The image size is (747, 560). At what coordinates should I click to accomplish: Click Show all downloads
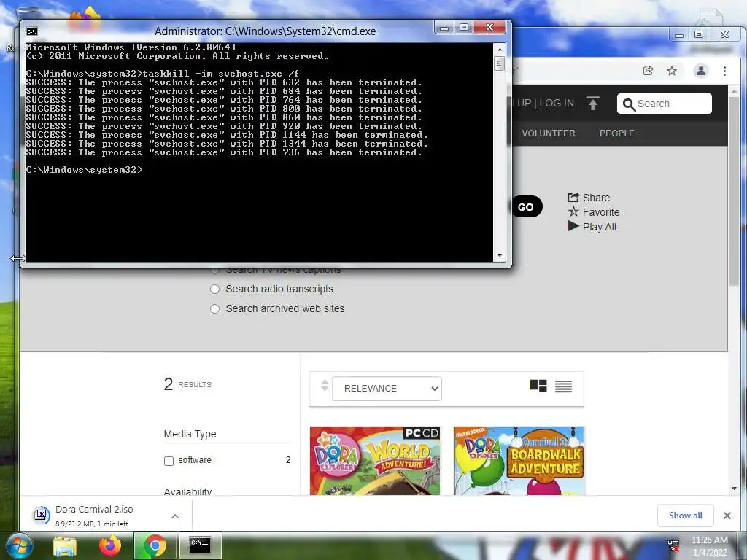685,516
